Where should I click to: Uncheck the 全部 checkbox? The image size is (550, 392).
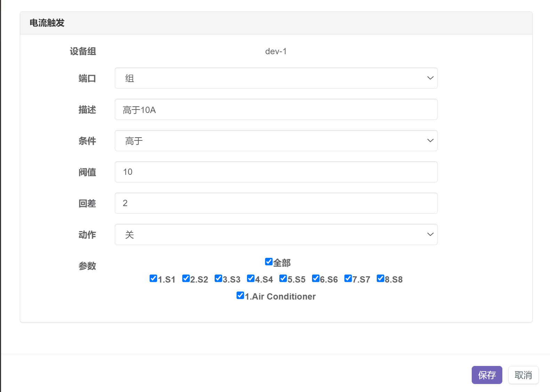[269, 262]
